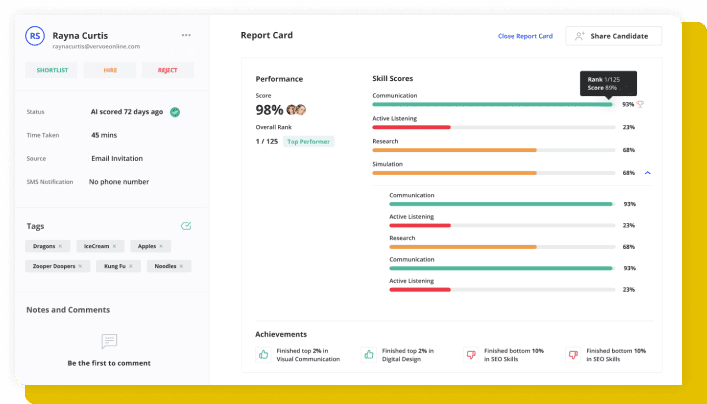Viewport: 707px width, 404px height.
Task: Remove the Dragons tag
Action: point(60,246)
